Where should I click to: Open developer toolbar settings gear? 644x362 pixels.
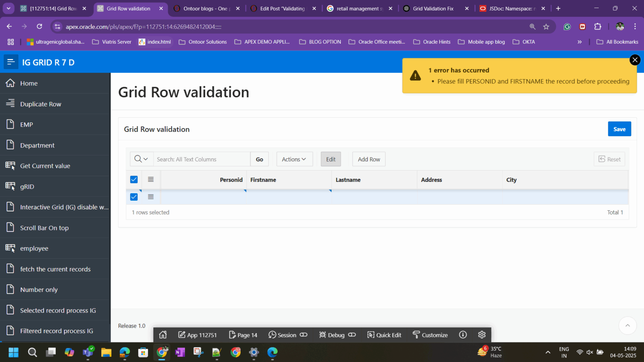click(x=481, y=335)
